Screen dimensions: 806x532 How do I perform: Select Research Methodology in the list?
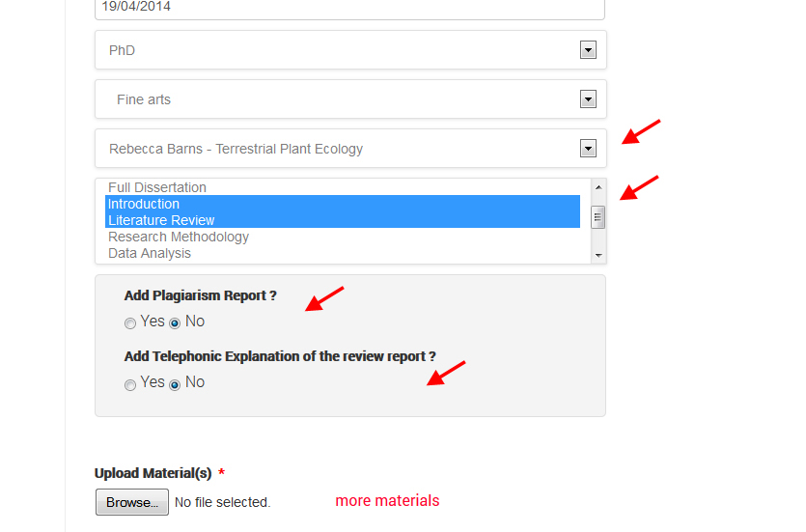pyautogui.click(x=343, y=237)
